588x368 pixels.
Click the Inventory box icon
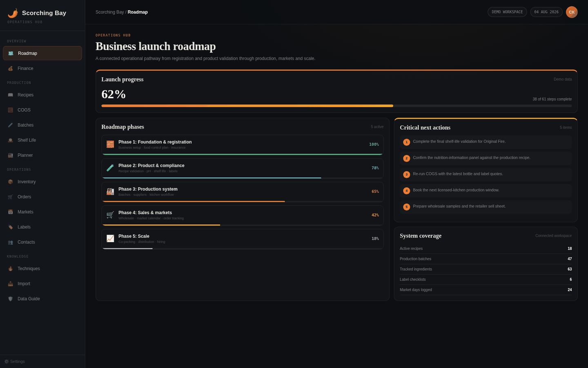tap(11, 182)
